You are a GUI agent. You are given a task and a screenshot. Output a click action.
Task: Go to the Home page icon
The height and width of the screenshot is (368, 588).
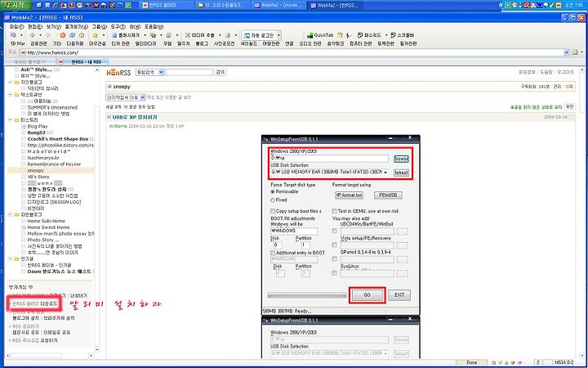tap(82, 35)
